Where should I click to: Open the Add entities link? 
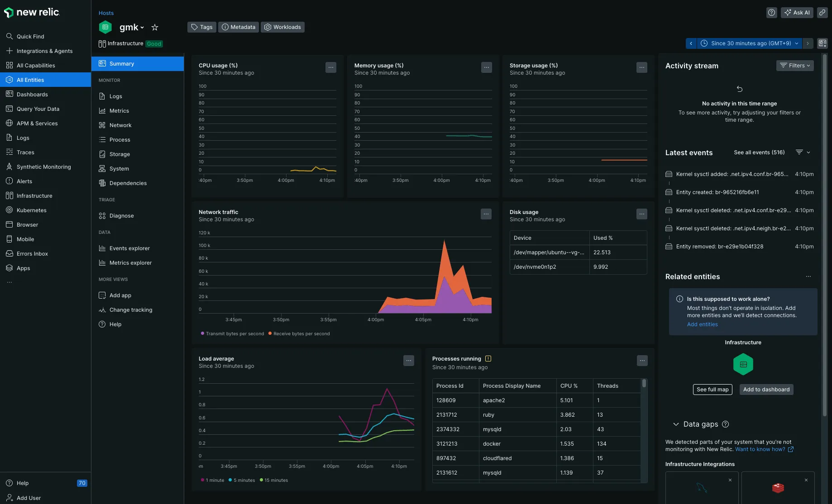[702, 324]
